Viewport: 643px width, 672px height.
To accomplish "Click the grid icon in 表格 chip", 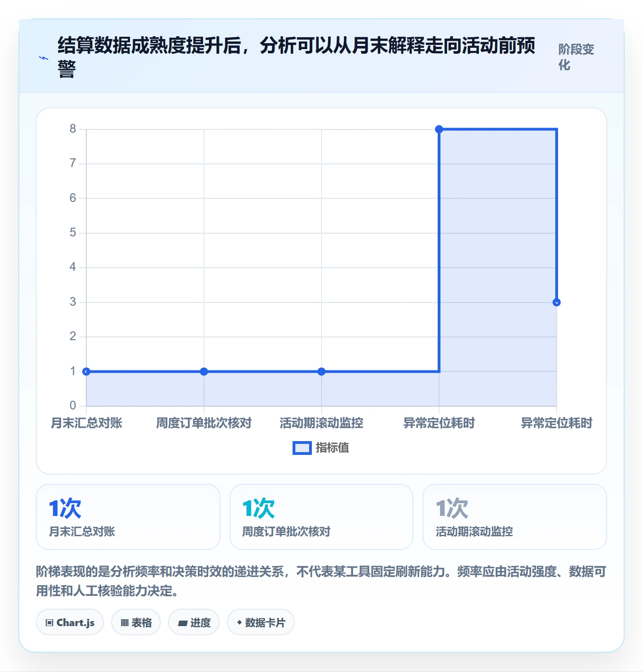I will 125,623.
